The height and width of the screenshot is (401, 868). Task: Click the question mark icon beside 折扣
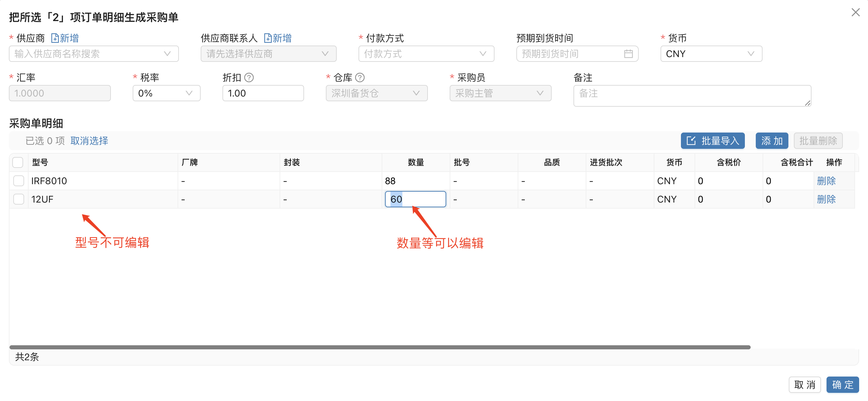(249, 77)
